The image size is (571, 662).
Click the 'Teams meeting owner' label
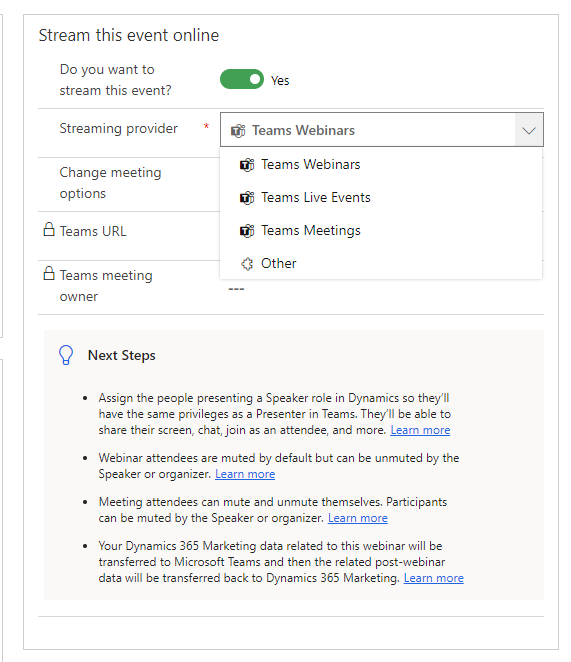click(x=106, y=286)
